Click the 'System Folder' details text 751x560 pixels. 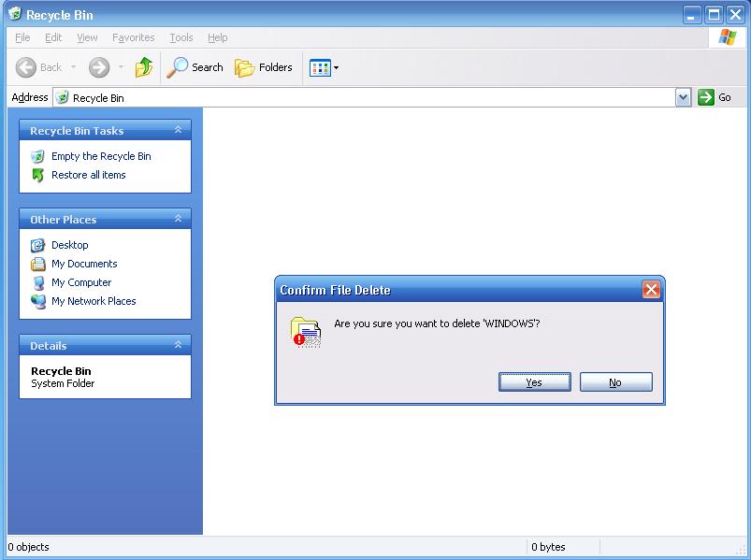tap(63, 383)
